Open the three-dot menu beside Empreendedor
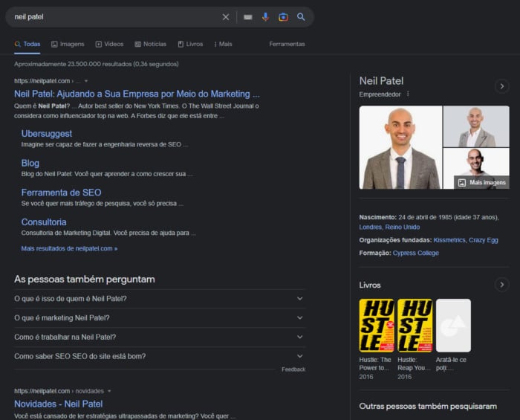This screenshot has height=420, width=520. tap(408, 94)
